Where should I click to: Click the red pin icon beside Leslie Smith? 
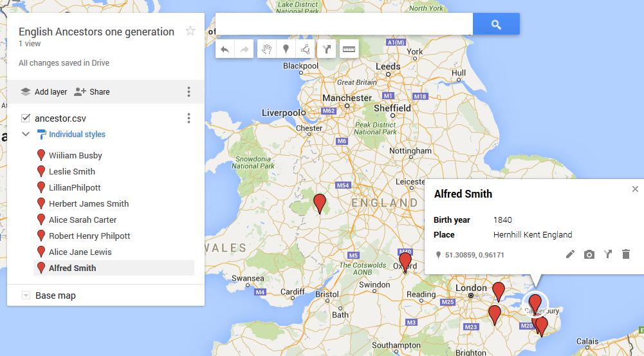[x=41, y=171]
